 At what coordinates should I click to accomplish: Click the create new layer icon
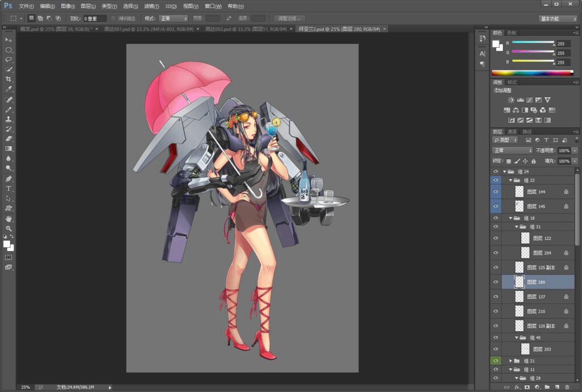pyautogui.click(x=557, y=387)
